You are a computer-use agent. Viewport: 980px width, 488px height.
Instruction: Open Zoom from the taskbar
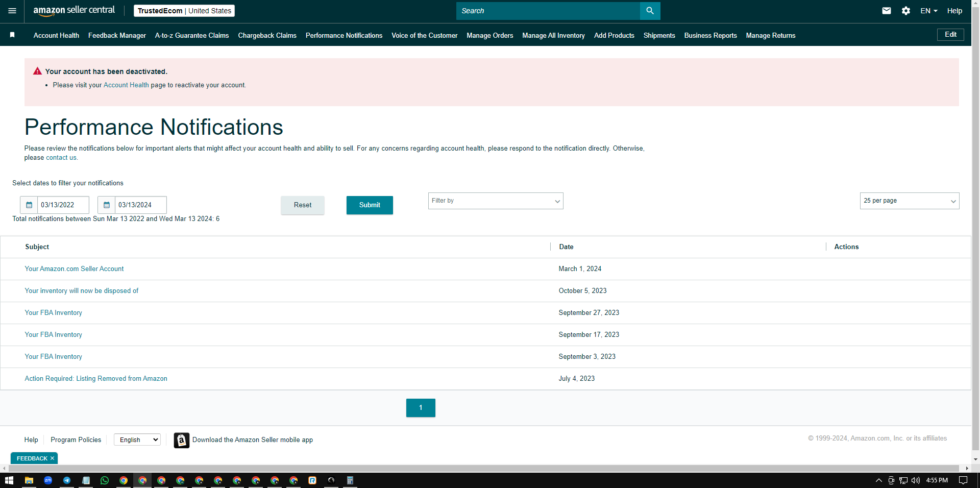point(48,480)
